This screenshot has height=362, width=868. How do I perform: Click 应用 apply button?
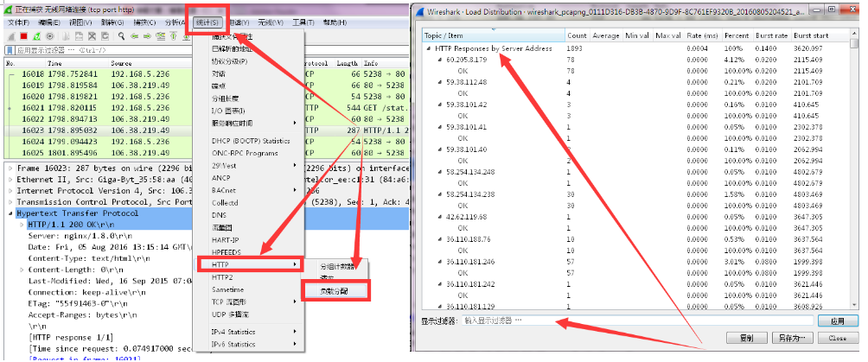point(838,321)
